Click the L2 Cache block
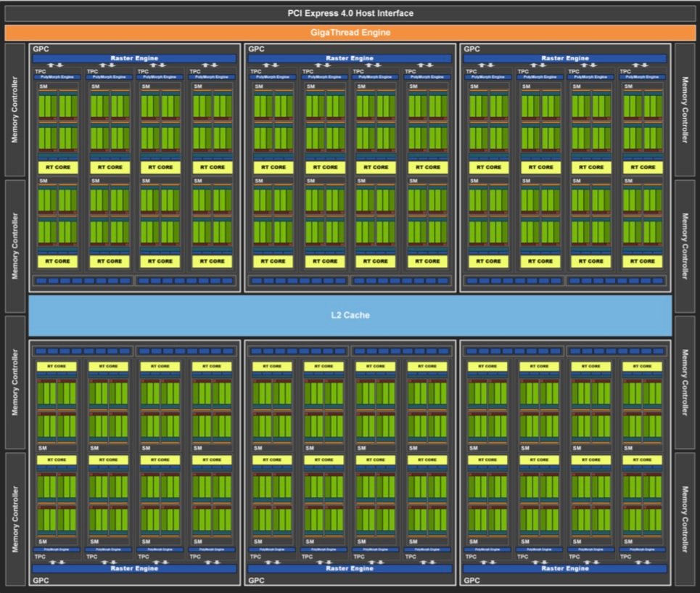Image resolution: width=700 pixels, height=593 pixels. pyautogui.click(x=350, y=315)
